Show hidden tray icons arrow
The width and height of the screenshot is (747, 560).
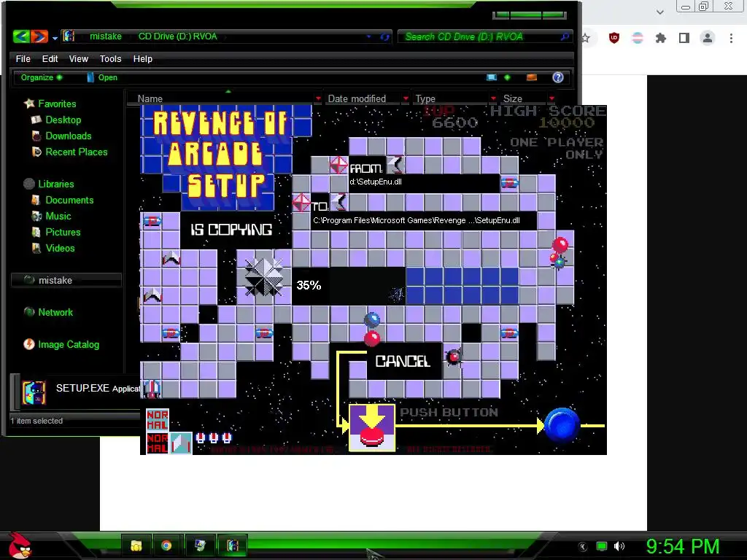click(583, 547)
